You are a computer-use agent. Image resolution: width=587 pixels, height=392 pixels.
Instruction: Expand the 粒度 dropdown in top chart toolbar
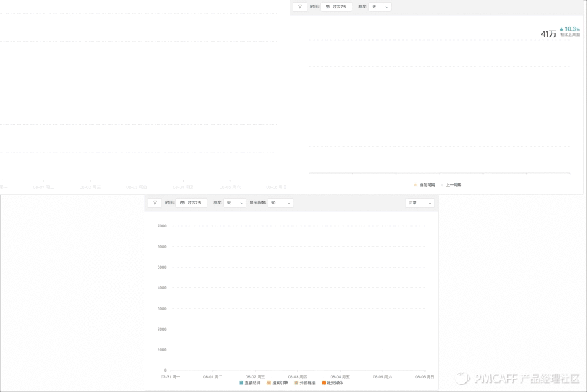(380, 7)
